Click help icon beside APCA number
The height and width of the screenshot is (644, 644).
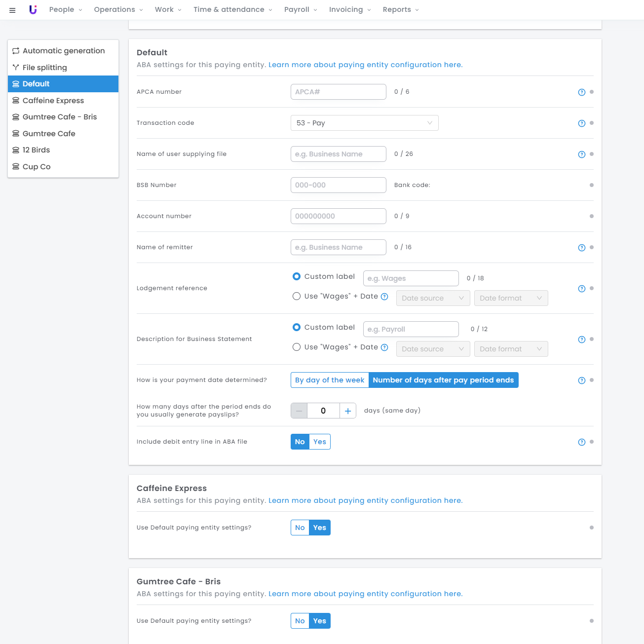(x=581, y=92)
